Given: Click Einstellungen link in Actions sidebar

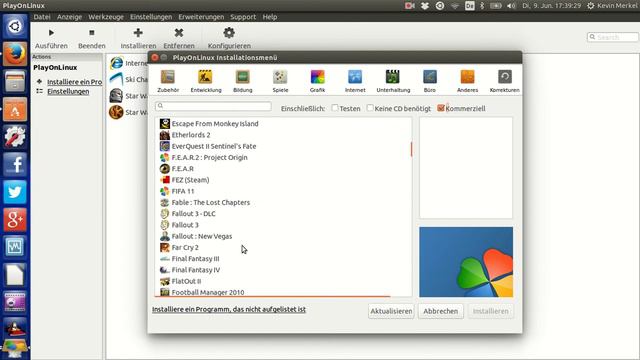Looking at the screenshot, I should 68,91.
